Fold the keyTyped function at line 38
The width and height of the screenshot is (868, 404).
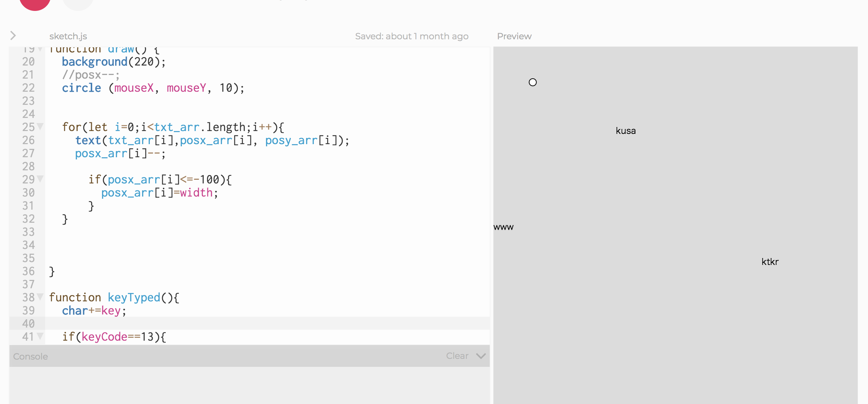coord(40,297)
